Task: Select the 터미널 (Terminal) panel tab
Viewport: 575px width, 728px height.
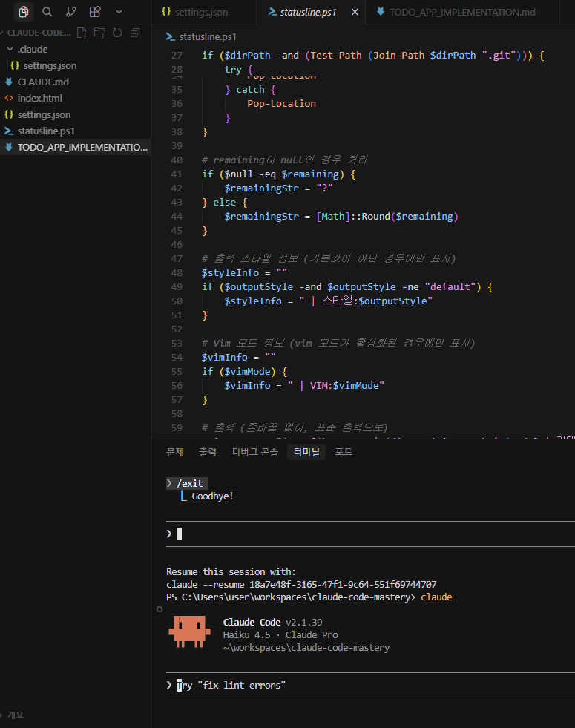Action: (306, 452)
